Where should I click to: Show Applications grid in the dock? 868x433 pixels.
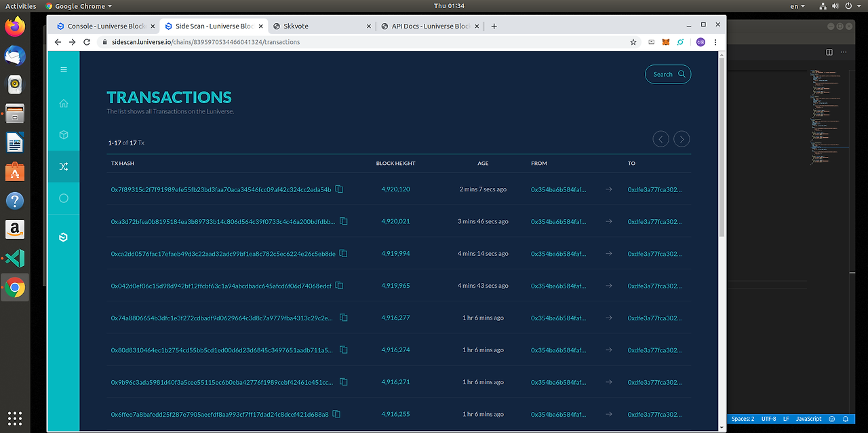click(x=14, y=417)
